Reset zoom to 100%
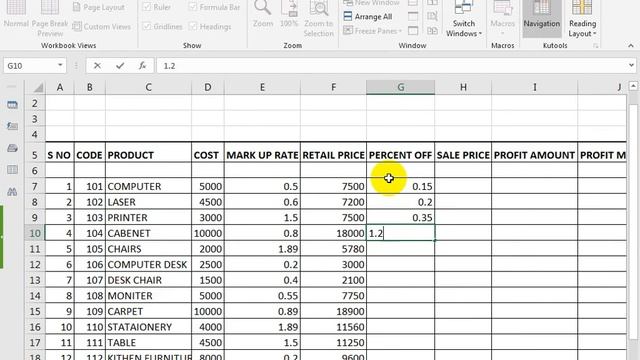This screenshot has width=640, height=360. point(289,15)
